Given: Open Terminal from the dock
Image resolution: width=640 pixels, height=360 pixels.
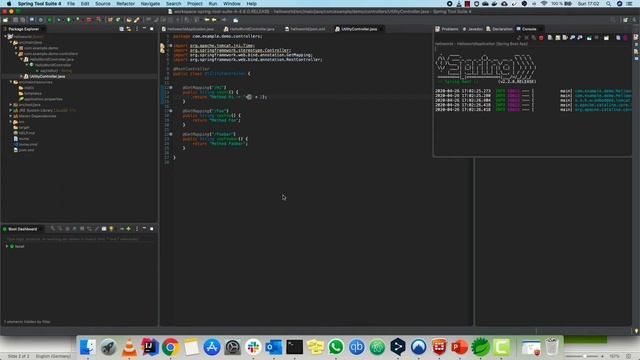Looking at the screenshot, I should point(294,347).
